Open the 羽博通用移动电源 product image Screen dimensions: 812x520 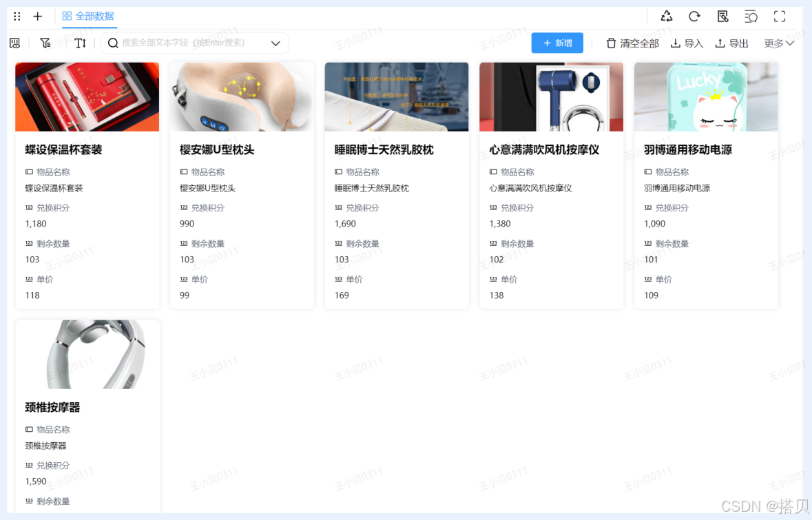(x=706, y=97)
